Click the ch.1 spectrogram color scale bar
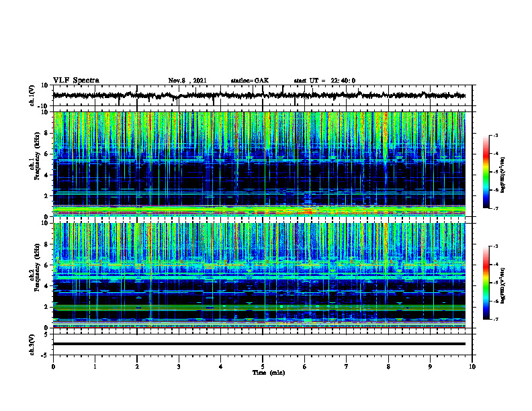This screenshot has height=411, width=532. pyautogui.click(x=486, y=172)
